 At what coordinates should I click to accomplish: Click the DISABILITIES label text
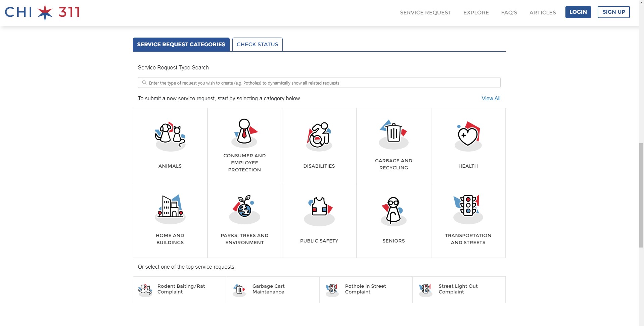[x=319, y=166]
